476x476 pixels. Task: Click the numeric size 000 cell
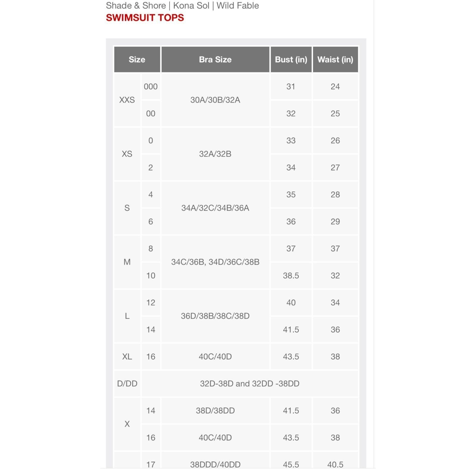tap(151, 87)
